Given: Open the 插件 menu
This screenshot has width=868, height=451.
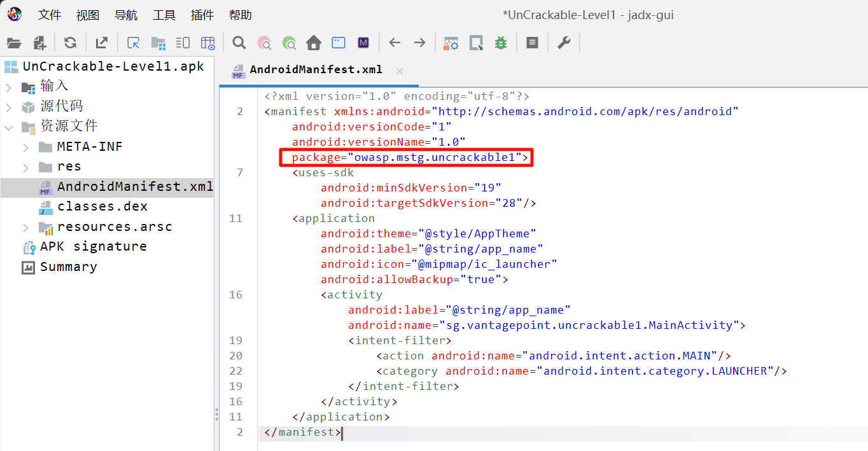Looking at the screenshot, I should pos(202,15).
